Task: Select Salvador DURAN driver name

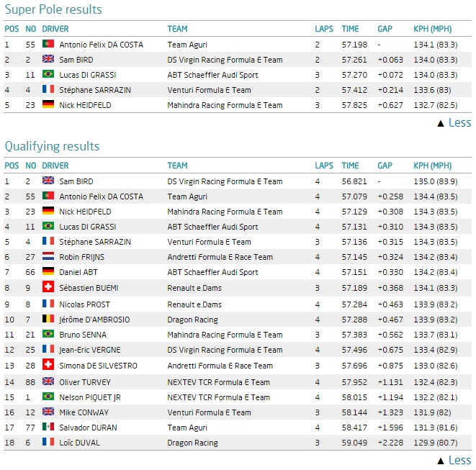Action: (89, 428)
